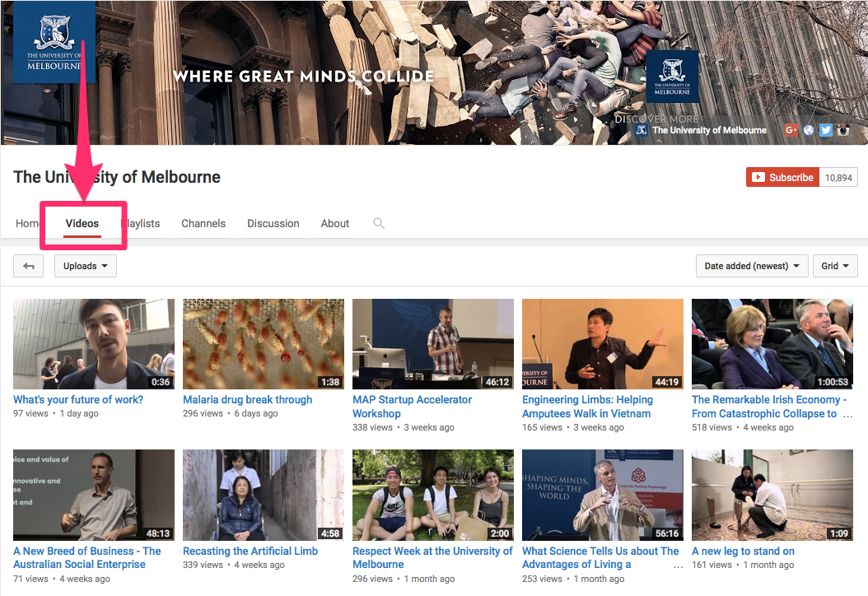
Task: Open the Twitter icon in banner
Action: [826, 130]
